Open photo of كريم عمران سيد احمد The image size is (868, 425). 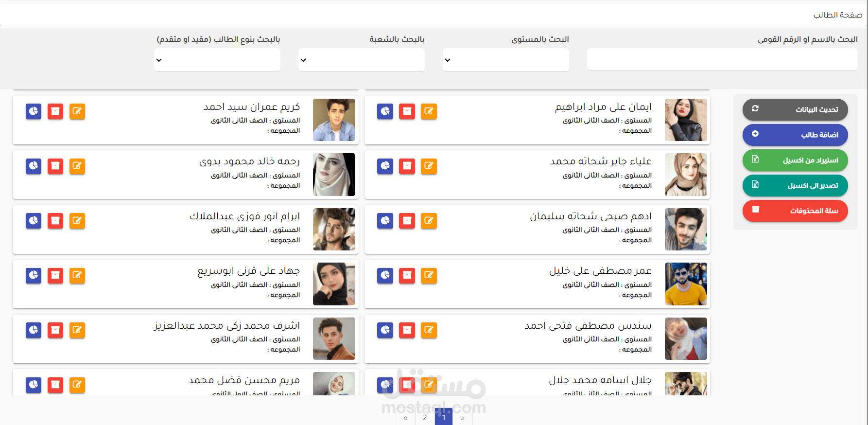334,120
